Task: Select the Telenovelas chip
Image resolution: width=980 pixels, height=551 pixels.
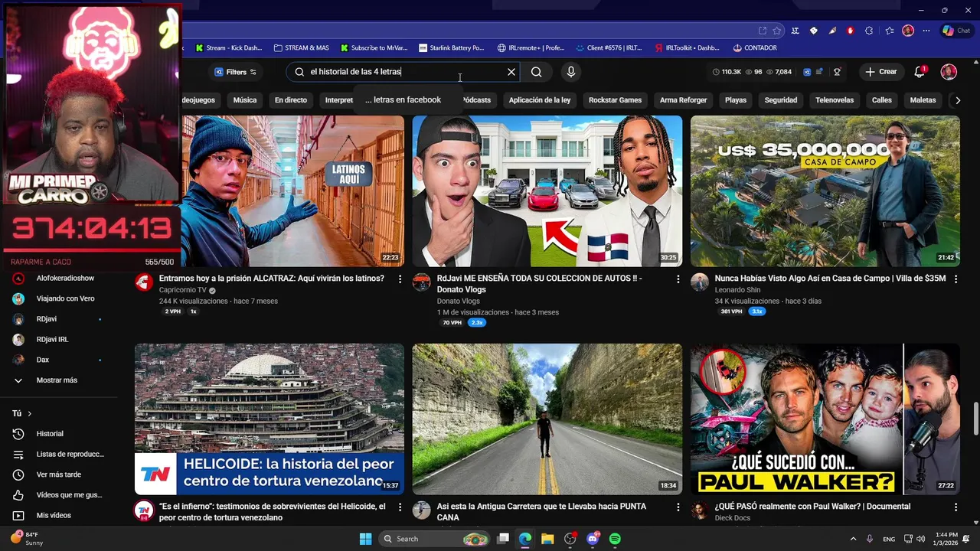Action: tap(835, 100)
